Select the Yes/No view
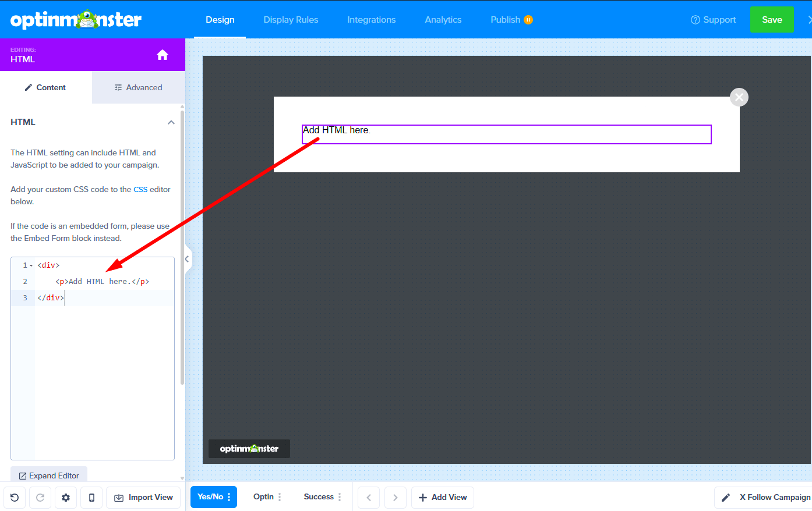This screenshot has height=511, width=812. [210, 497]
